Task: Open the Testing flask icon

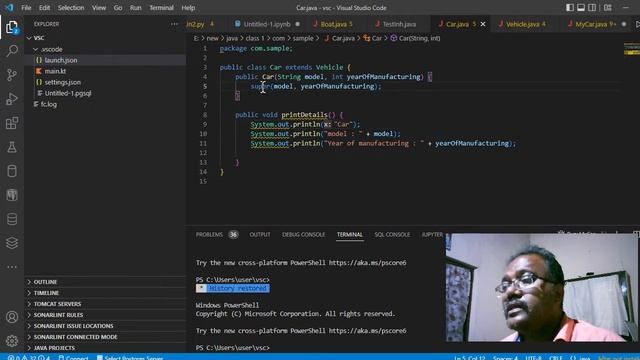Action: pyautogui.click(x=12, y=147)
